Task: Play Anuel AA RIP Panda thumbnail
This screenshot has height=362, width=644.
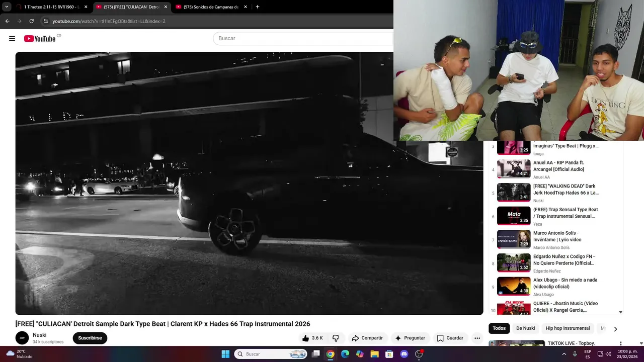Action: click(514, 169)
